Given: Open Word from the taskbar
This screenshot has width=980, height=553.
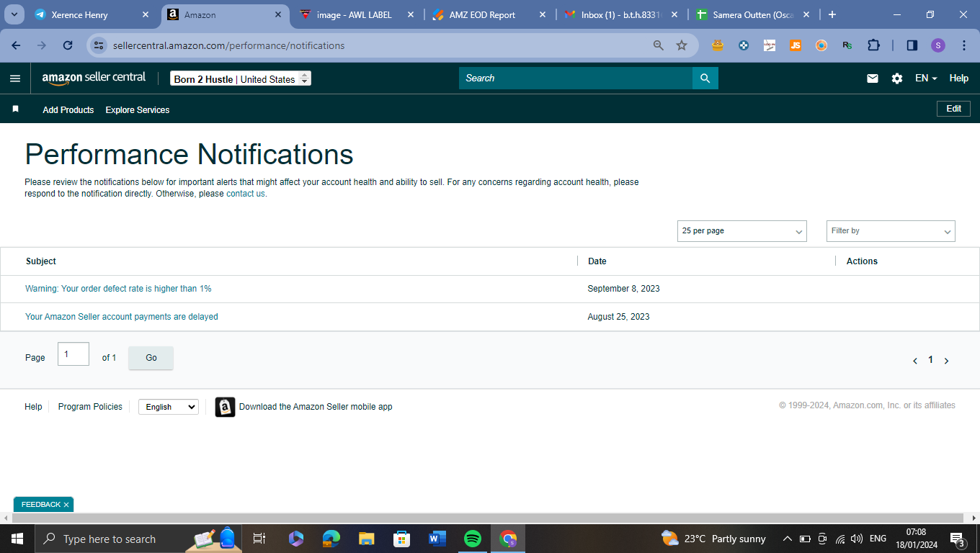Looking at the screenshot, I should tap(437, 539).
